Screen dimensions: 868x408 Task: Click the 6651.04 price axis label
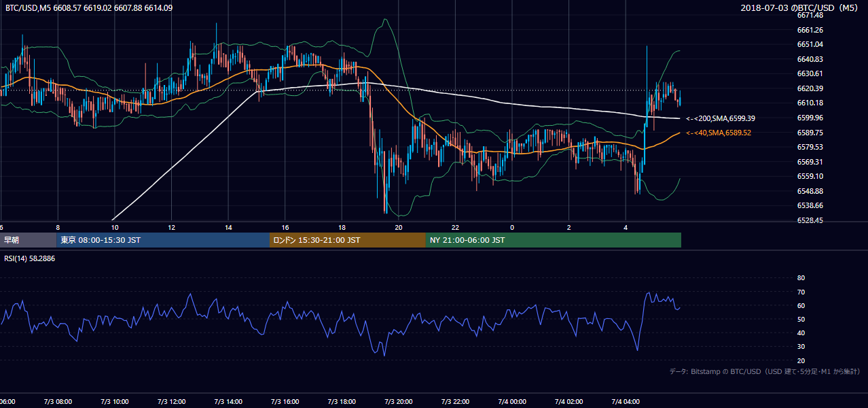click(x=810, y=44)
